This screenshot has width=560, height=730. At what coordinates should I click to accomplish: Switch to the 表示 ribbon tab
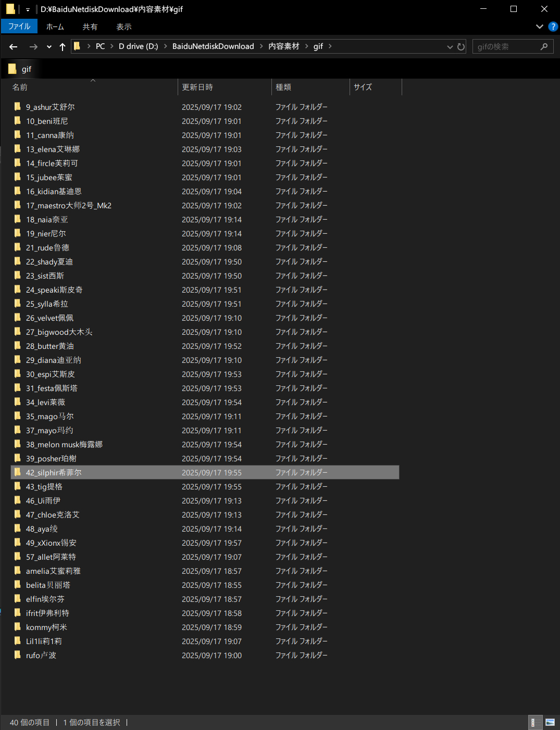tap(124, 27)
